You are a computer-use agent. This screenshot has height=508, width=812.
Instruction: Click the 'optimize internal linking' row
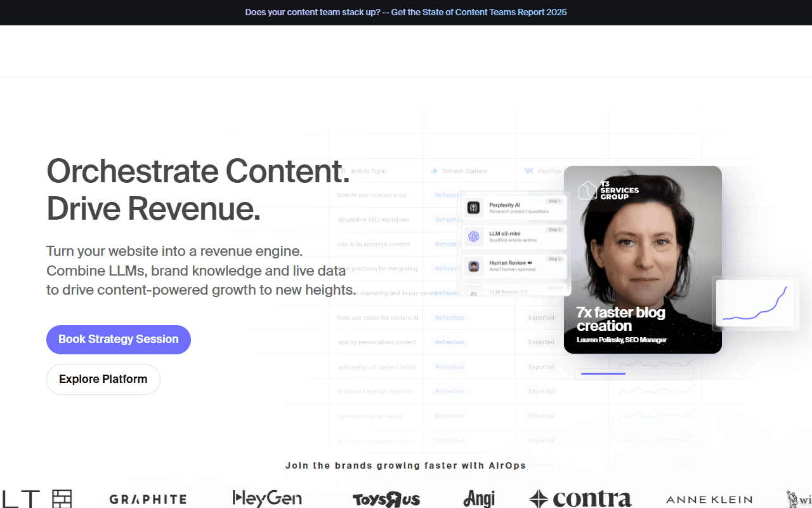[x=370, y=417]
